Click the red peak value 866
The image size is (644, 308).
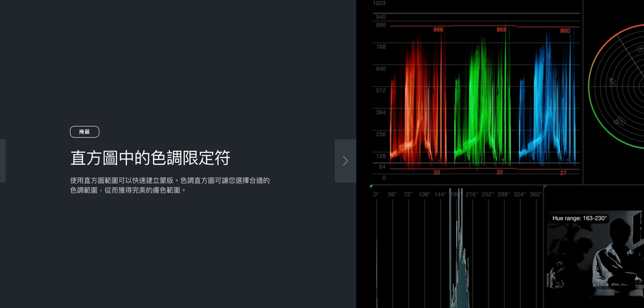[x=438, y=30]
